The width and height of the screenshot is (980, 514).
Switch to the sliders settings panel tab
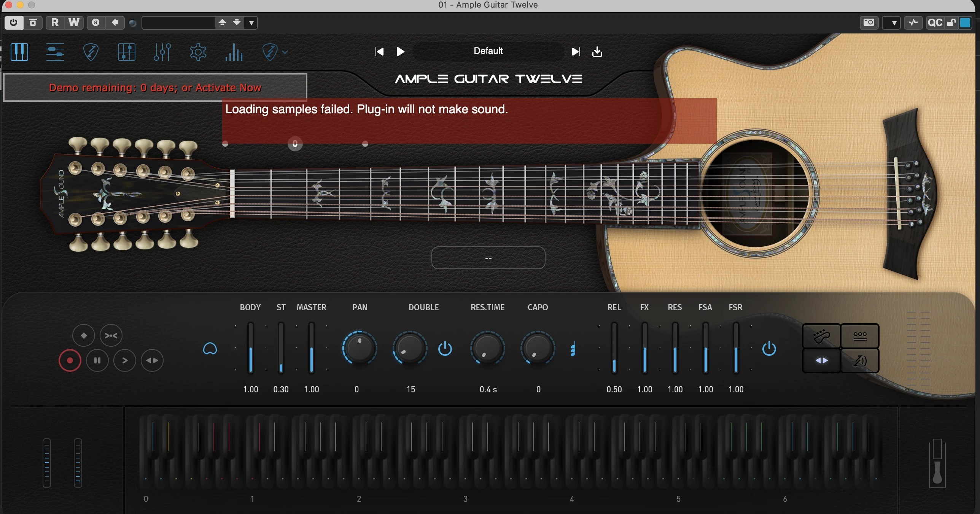55,52
